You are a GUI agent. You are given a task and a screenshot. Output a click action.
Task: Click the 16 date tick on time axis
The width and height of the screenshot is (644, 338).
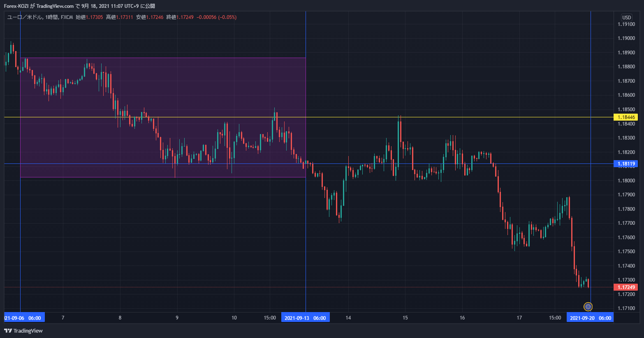(462, 318)
